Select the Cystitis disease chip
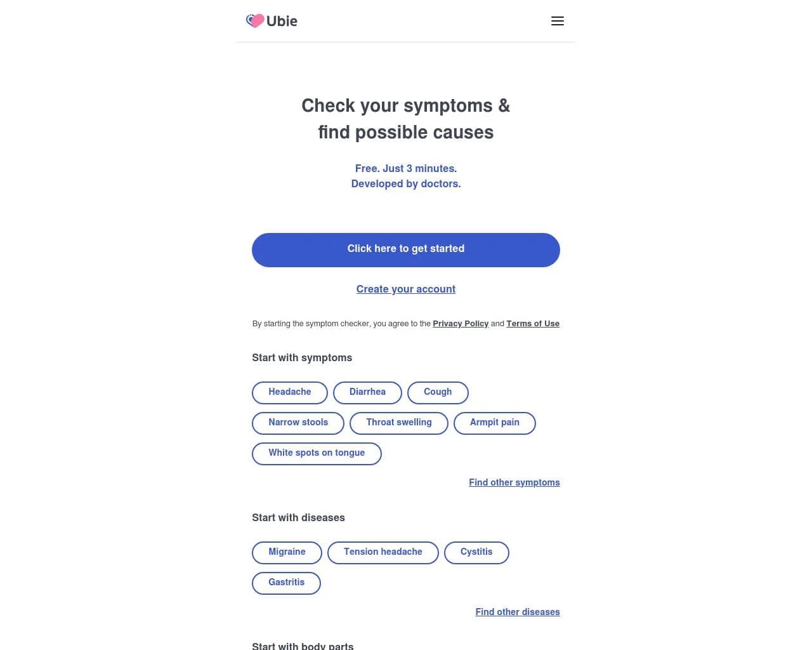 [x=476, y=552]
